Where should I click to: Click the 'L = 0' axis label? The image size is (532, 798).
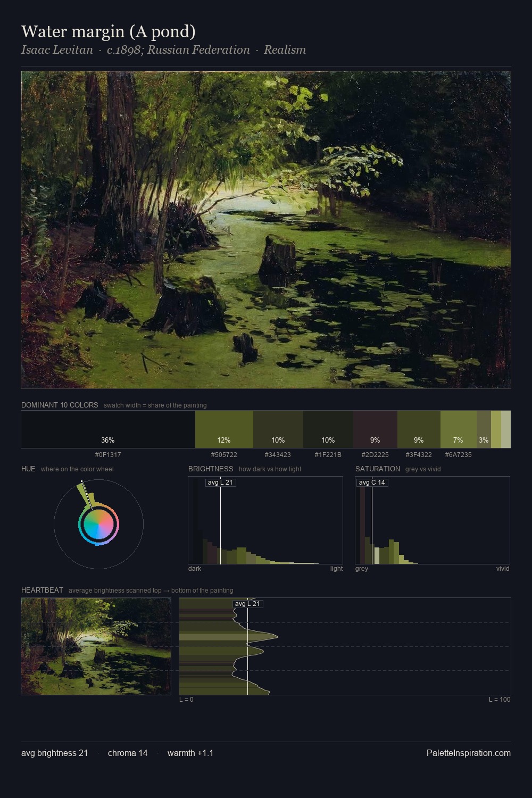pos(186,700)
